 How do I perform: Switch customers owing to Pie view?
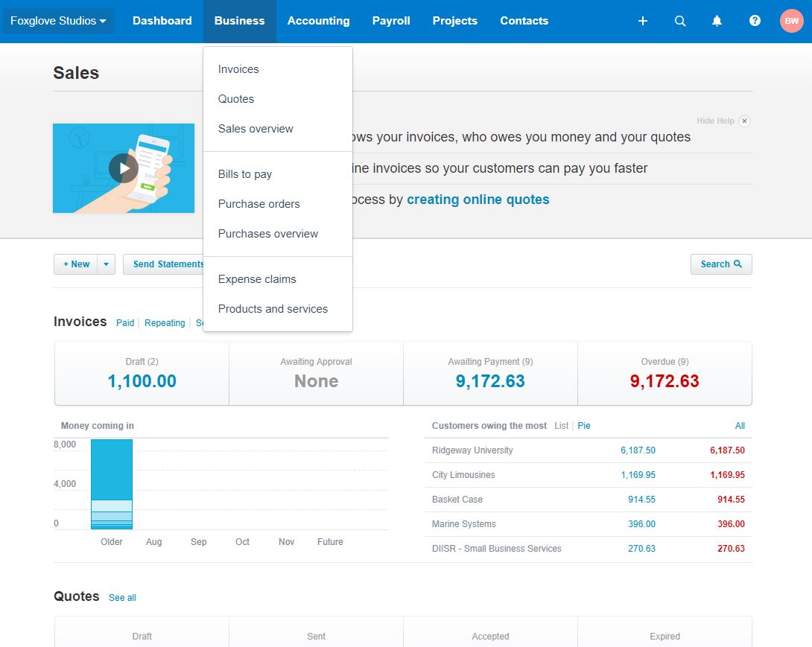[584, 425]
